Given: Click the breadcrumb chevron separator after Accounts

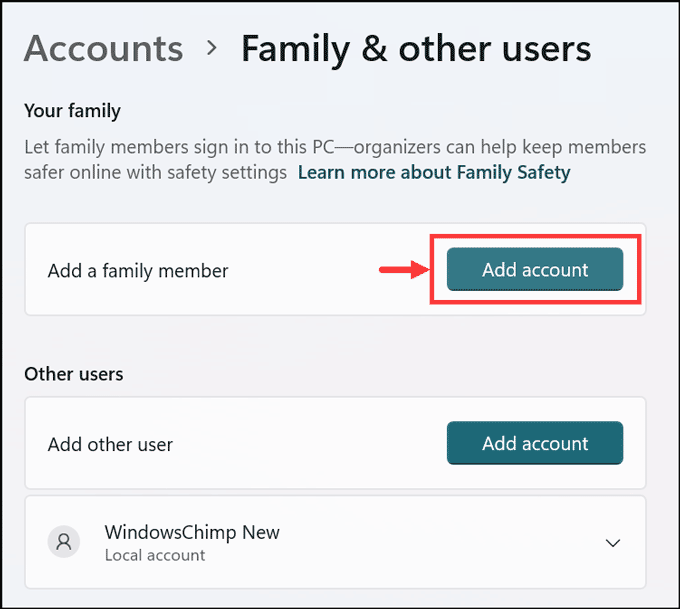Looking at the screenshot, I should tap(212, 50).
